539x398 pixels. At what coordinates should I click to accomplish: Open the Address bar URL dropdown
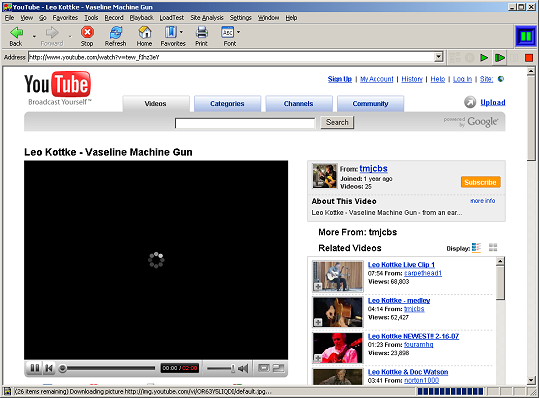(438, 57)
